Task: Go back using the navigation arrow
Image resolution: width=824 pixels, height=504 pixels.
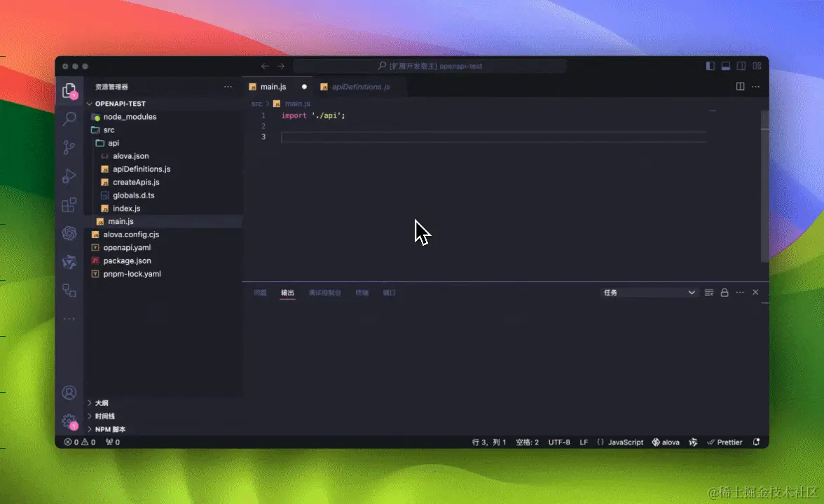Action: [x=265, y=66]
